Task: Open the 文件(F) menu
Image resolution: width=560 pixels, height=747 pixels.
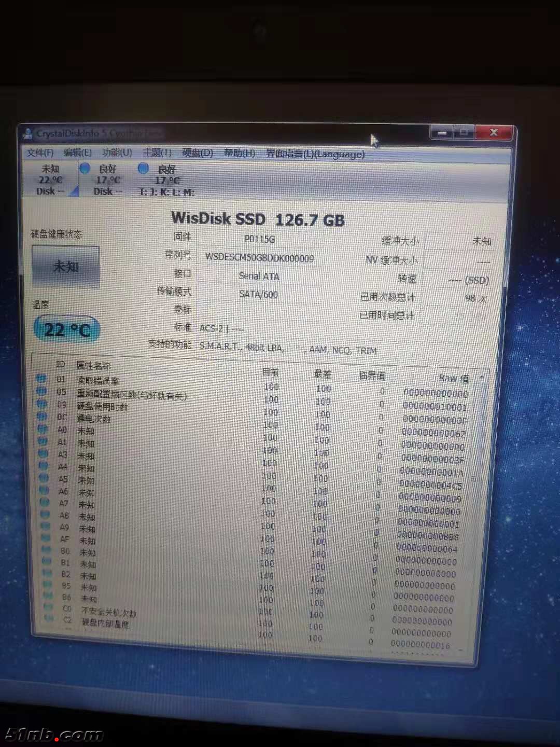Action: tap(39, 153)
